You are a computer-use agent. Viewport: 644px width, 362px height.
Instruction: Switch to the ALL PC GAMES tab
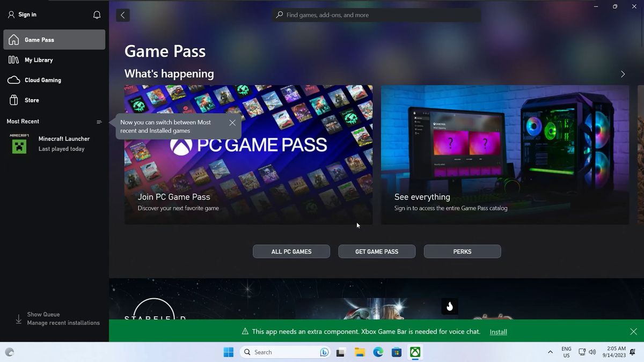[x=291, y=251]
